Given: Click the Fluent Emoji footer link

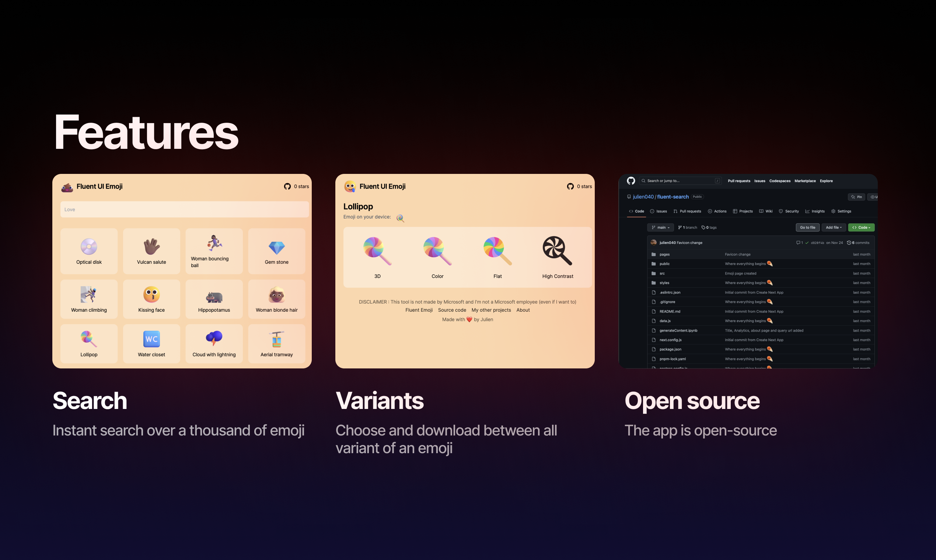Looking at the screenshot, I should pos(419,310).
